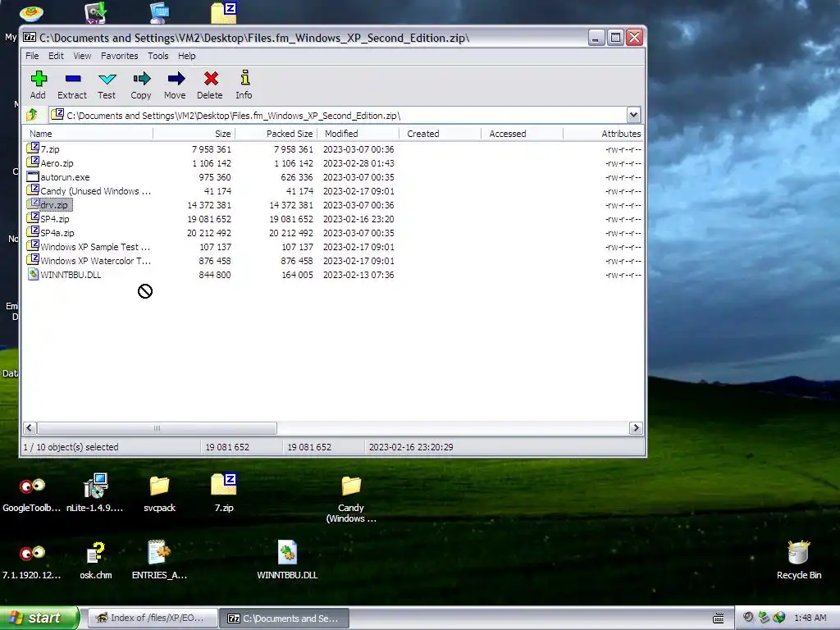This screenshot has width=840, height=630.
Task: Click the horizontal scrollbar right arrow
Action: (636, 427)
